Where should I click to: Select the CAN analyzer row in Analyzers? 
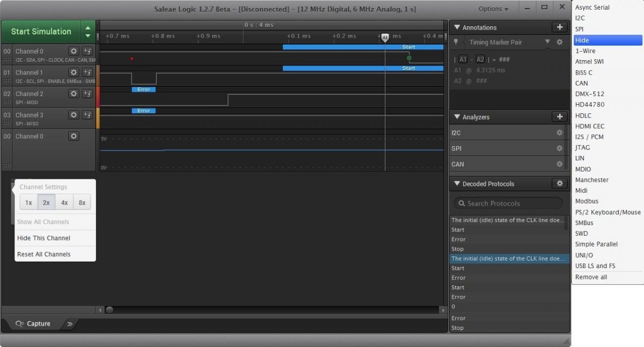[x=507, y=164]
